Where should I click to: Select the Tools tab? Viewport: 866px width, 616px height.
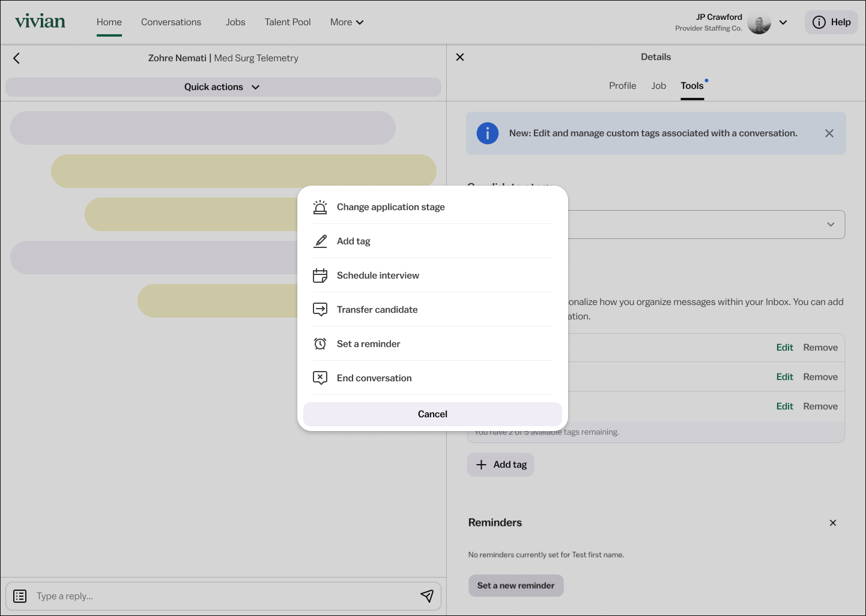click(692, 86)
